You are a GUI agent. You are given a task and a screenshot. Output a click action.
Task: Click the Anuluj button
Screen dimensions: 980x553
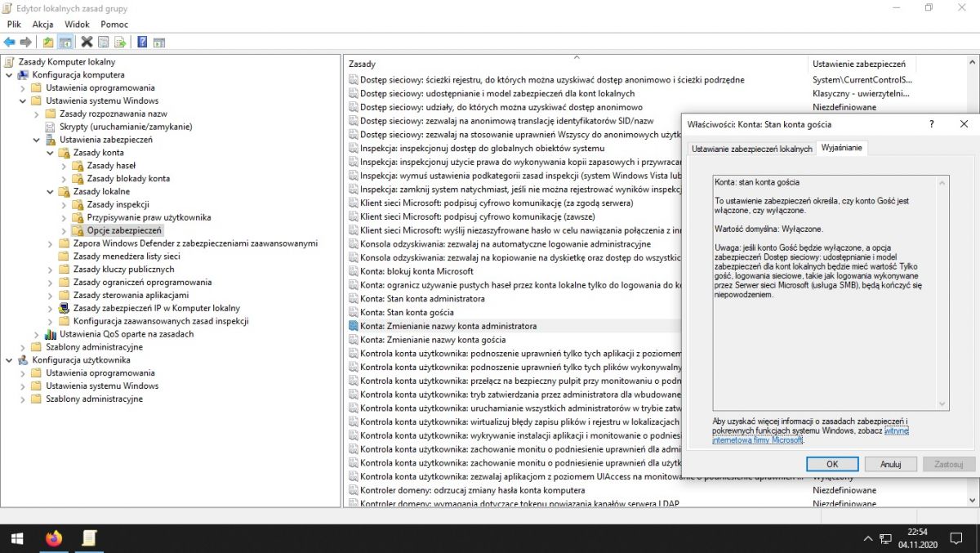point(890,464)
